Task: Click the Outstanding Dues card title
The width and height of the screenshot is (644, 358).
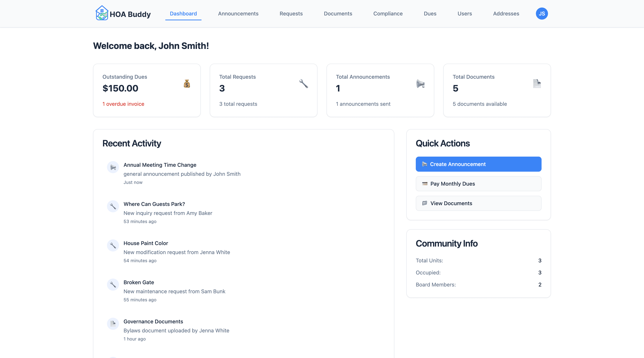Action: [x=125, y=77]
